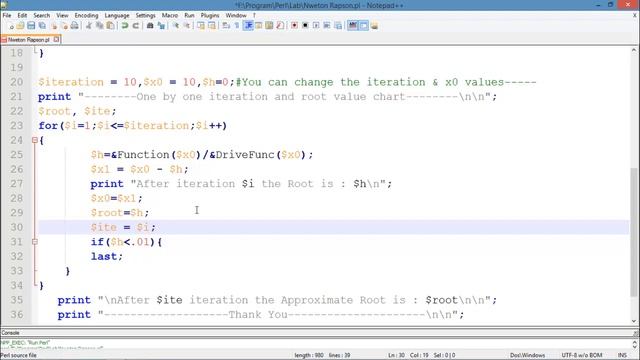This screenshot has width=640, height=360.
Task: Create a new file via toolbar icon
Action: [x=11, y=26]
